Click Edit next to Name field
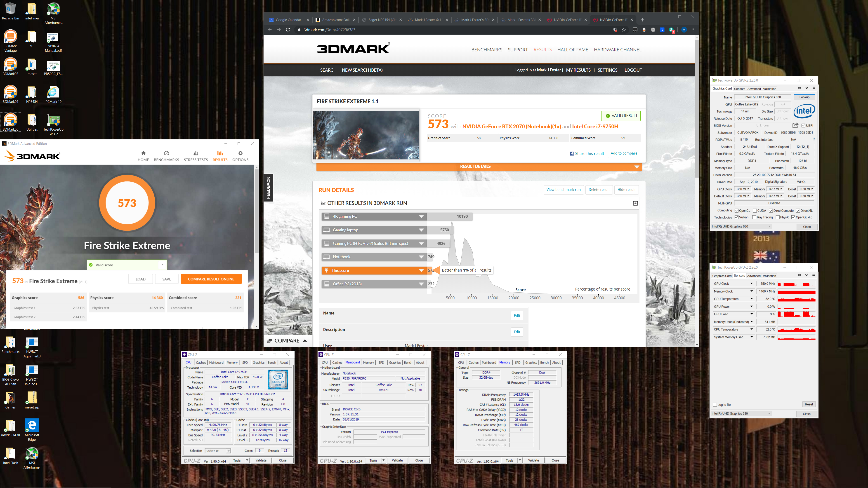This screenshot has width=868, height=488. click(517, 316)
